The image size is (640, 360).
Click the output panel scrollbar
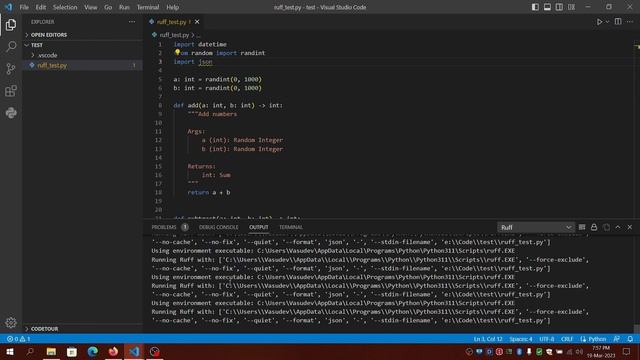[x=636, y=329]
